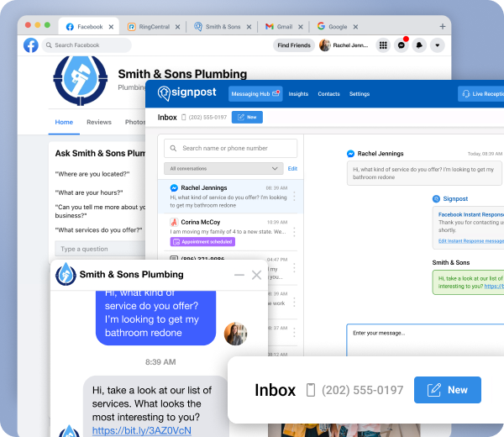
Task: Close the Smith & Sons Plumbing chat popup
Action: click(x=256, y=275)
